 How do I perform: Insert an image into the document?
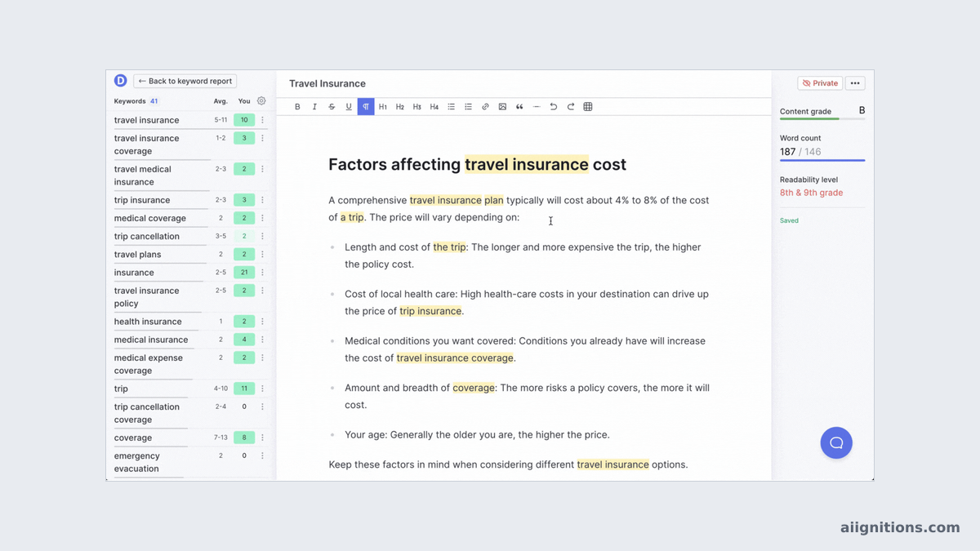point(502,107)
